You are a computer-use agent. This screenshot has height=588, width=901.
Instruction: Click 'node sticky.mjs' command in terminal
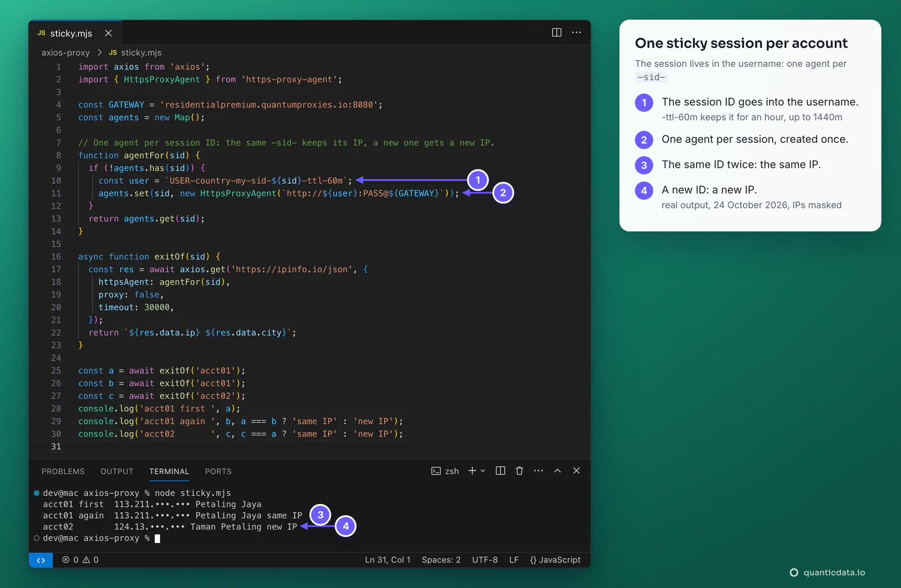[193, 493]
